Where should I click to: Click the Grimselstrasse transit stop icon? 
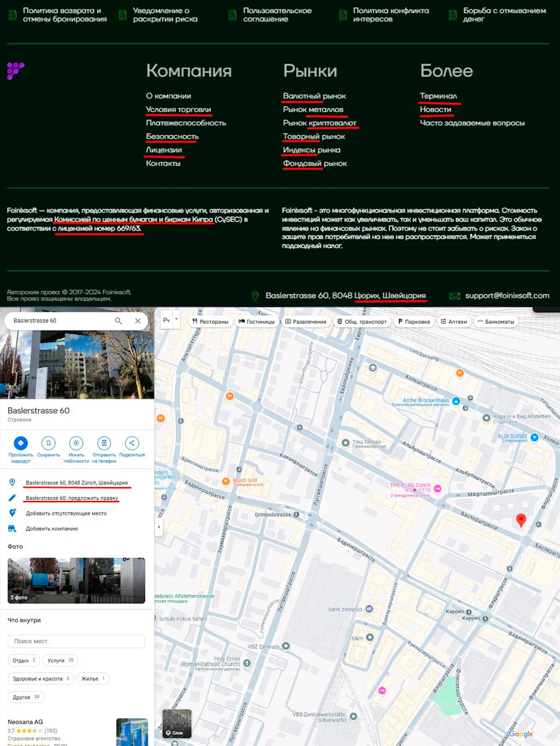pos(297,515)
